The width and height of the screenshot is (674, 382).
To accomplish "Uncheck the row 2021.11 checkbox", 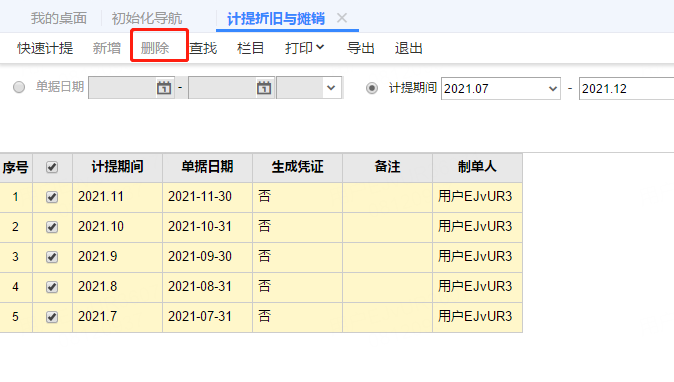I will click(x=52, y=197).
